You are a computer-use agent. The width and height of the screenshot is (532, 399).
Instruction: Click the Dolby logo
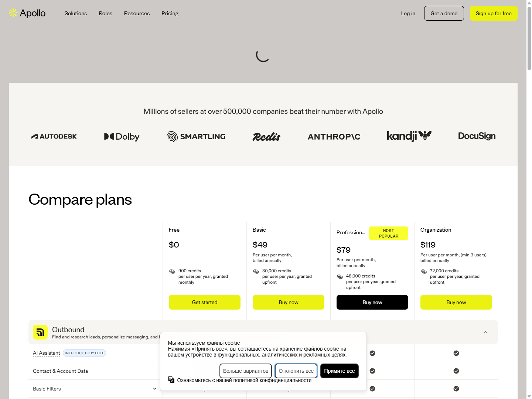click(x=121, y=136)
